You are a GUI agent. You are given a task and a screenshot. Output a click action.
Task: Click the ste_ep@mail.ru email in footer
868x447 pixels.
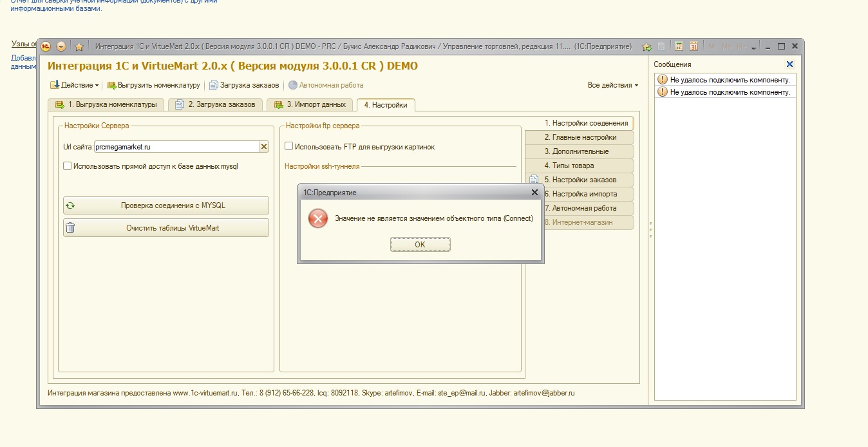pos(462,393)
